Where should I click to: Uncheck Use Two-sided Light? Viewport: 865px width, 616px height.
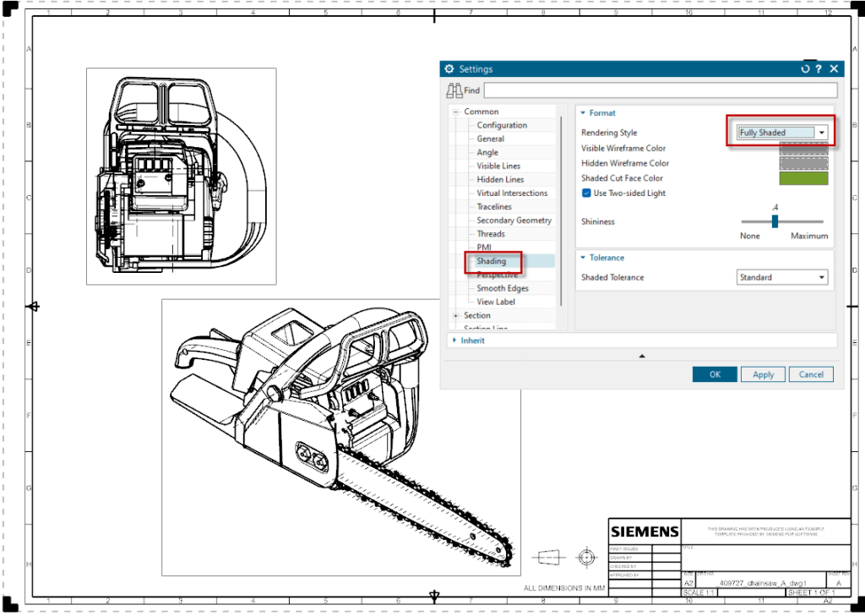pos(586,194)
